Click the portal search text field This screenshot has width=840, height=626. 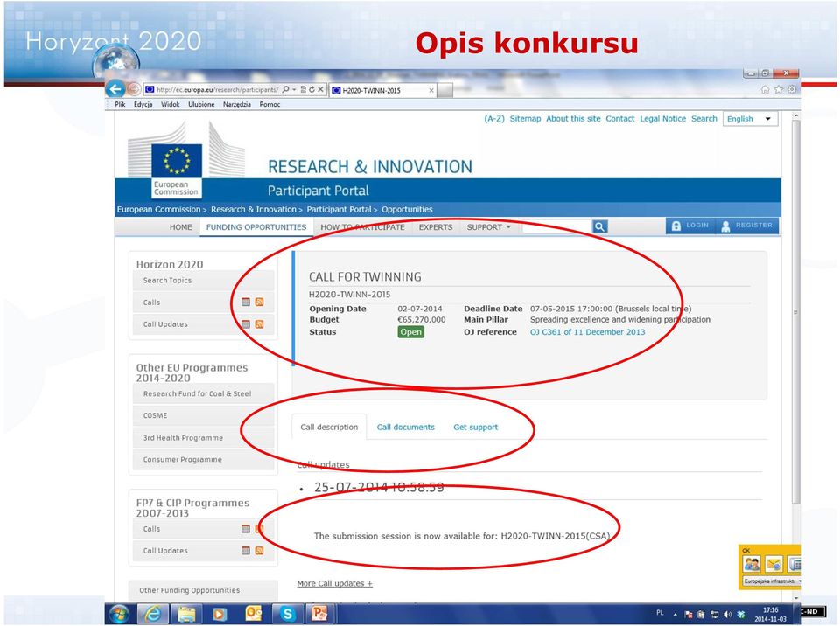[x=557, y=227]
